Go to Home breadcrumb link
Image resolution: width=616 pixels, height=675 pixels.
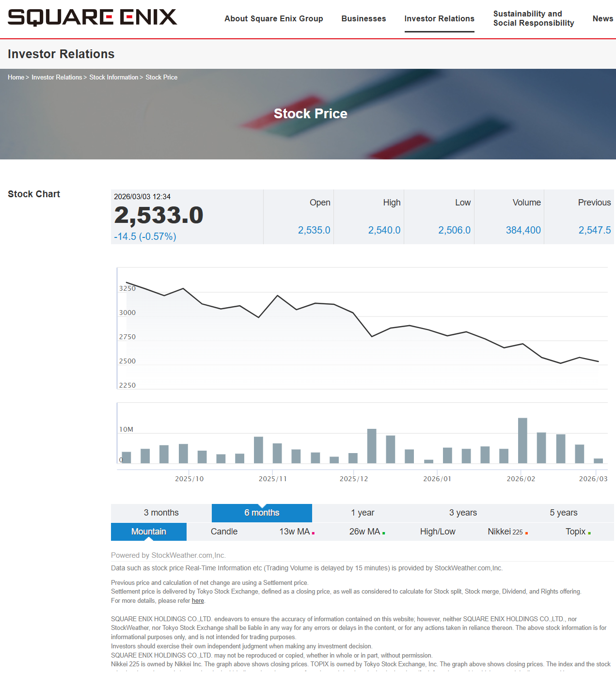pyautogui.click(x=16, y=77)
